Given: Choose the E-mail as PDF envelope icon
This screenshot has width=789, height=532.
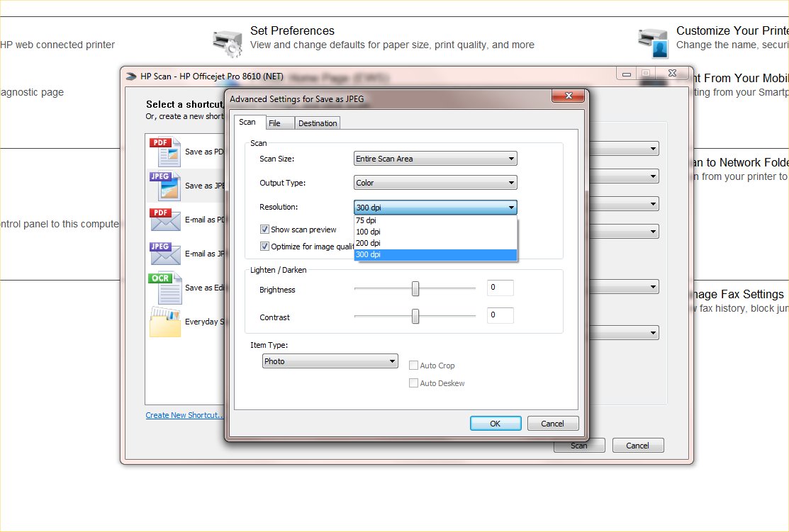Looking at the screenshot, I should coord(164,220).
